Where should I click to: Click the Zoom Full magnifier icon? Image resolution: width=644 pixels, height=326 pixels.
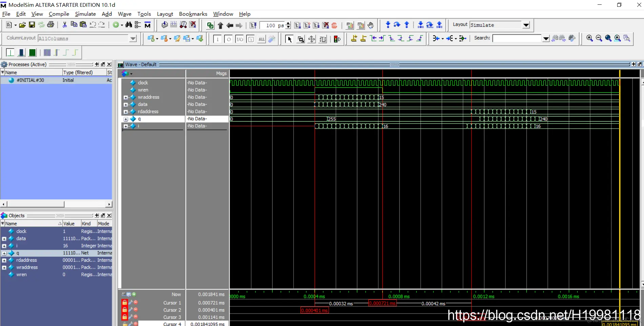[x=608, y=39]
